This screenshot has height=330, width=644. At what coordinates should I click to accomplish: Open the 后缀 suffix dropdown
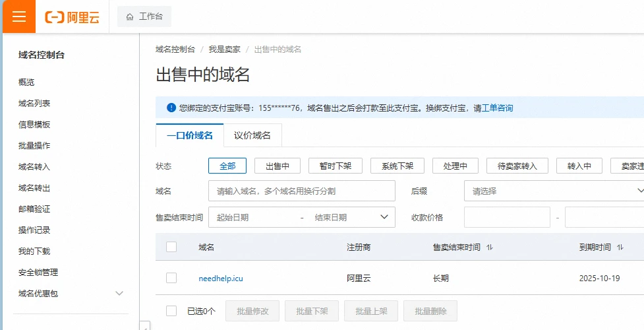(x=554, y=191)
